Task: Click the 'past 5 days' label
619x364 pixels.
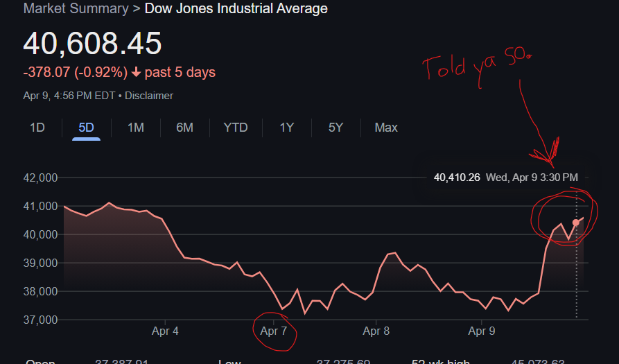Action: (x=180, y=72)
